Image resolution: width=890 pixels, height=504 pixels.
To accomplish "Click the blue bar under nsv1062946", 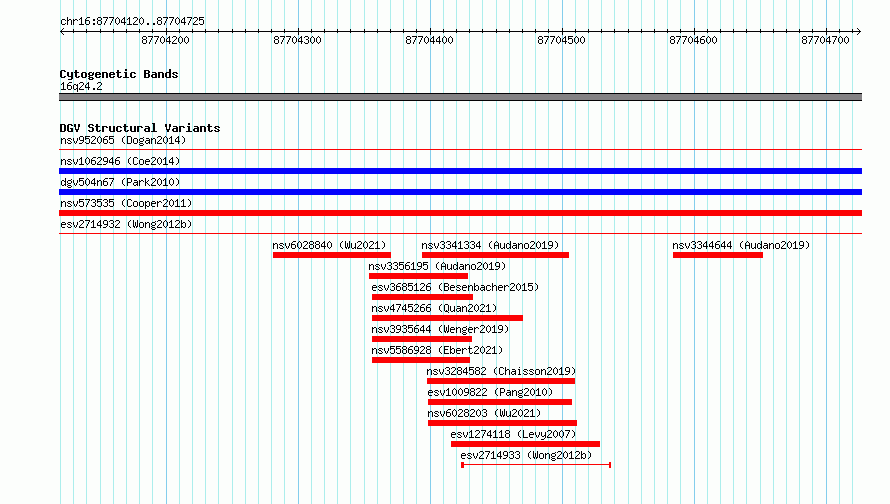I will click(x=460, y=171).
